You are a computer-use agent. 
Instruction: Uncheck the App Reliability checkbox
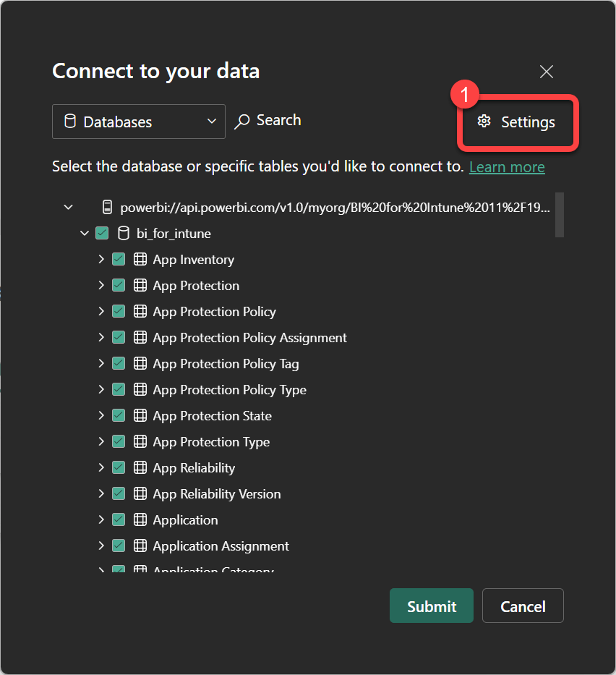click(x=119, y=467)
